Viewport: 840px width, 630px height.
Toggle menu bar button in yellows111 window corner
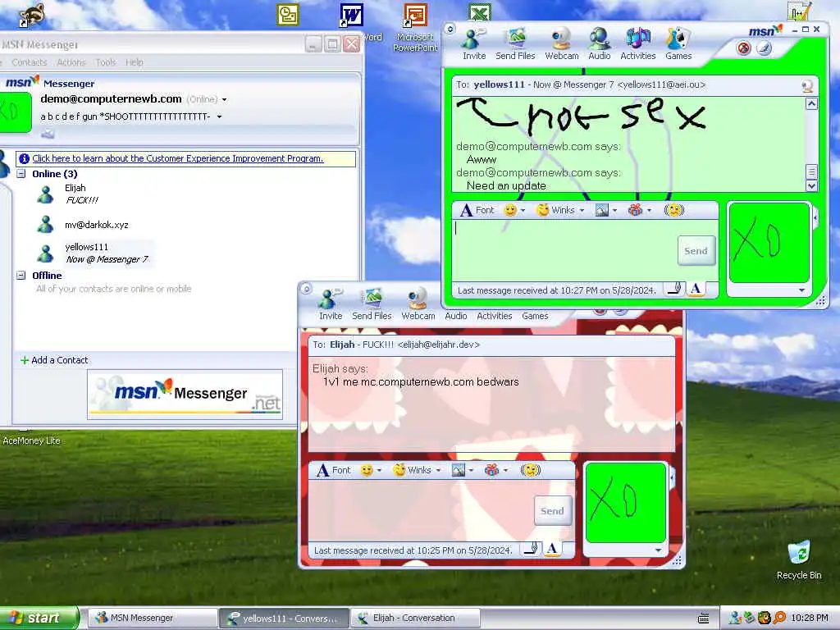(x=450, y=29)
